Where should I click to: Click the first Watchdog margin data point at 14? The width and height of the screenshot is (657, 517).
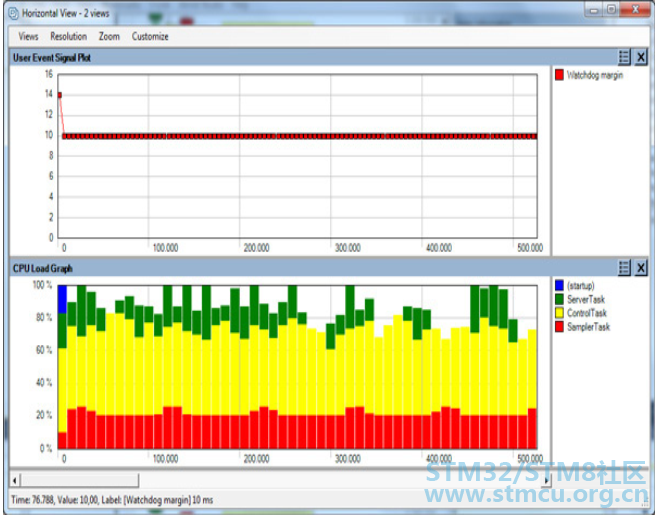tap(59, 95)
